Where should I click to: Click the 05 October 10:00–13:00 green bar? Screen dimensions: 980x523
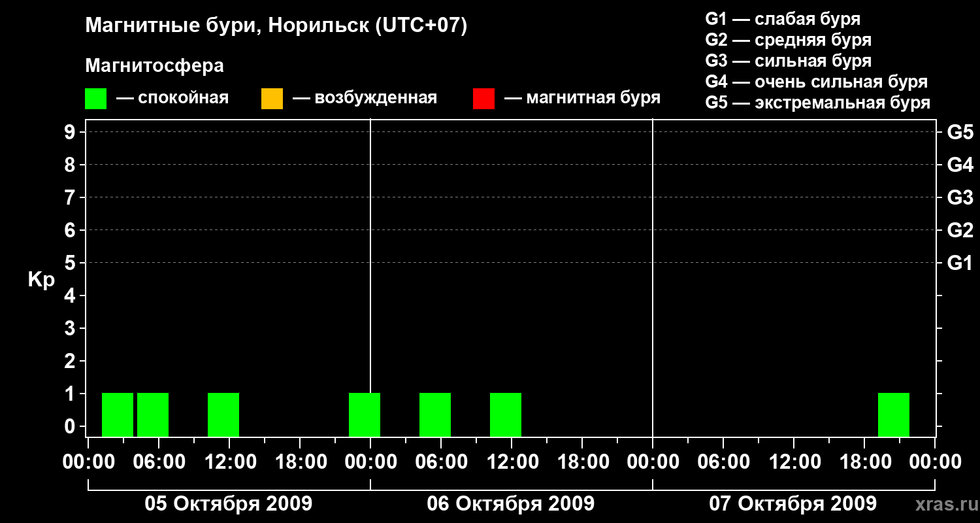[x=223, y=414]
